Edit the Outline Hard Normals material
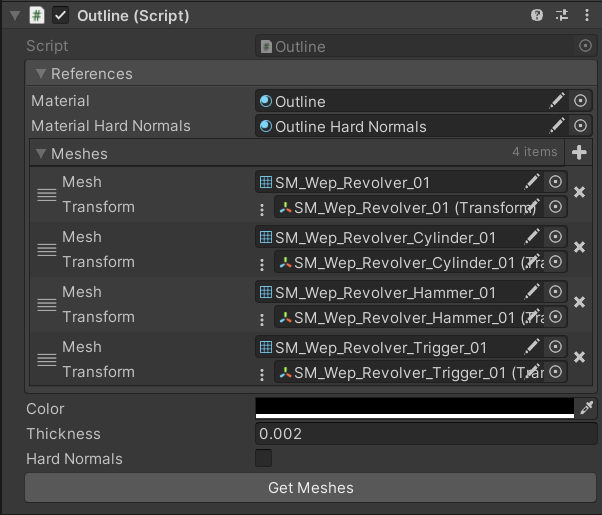This screenshot has height=515, width=602. [557, 126]
